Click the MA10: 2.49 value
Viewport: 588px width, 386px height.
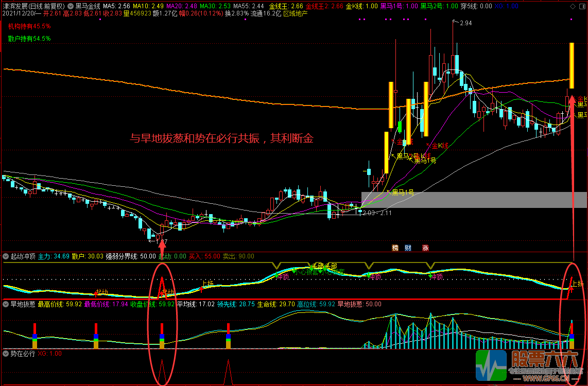tap(148, 6)
